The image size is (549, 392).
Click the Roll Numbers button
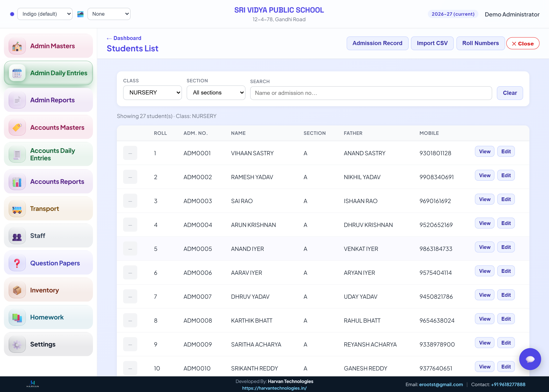[x=480, y=43]
